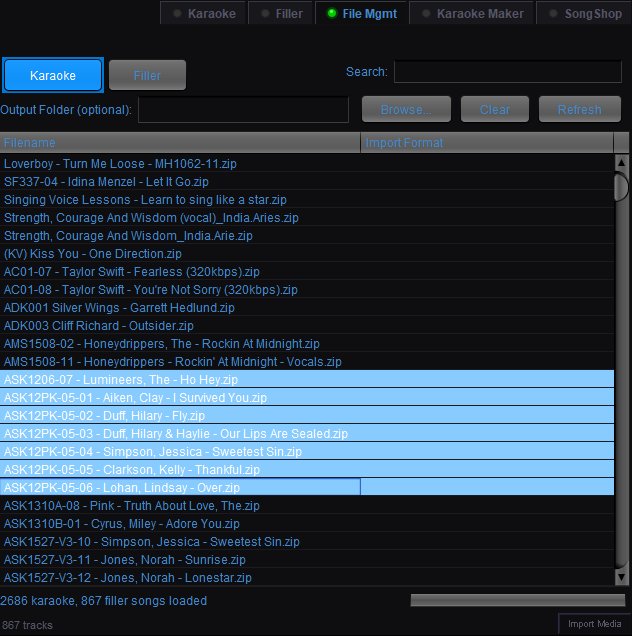The height and width of the screenshot is (636, 632).
Task: Click Clarkson, Kelly - Thankful row
Action: (x=307, y=469)
